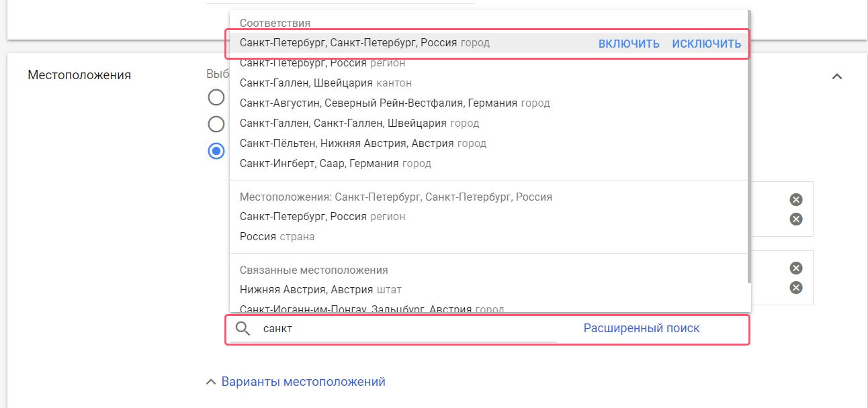Open Расширенный поиск link

click(x=642, y=329)
